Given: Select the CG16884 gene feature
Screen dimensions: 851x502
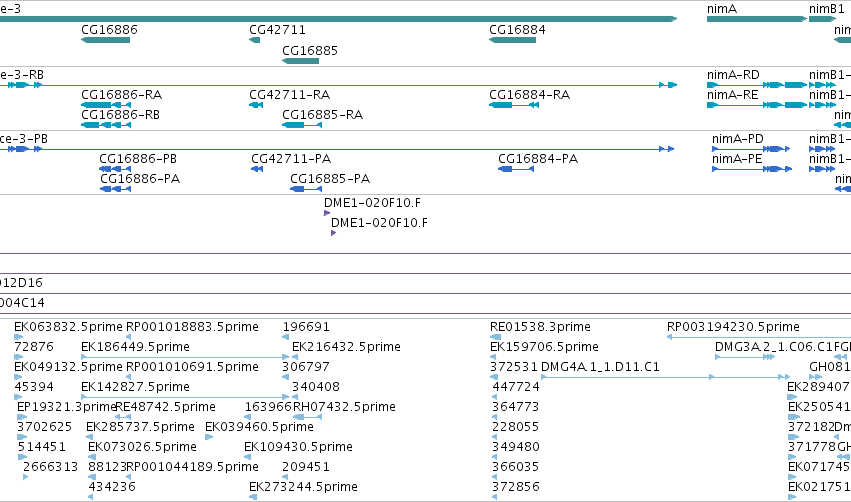Looking at the screenshot, I should [512, 40].
